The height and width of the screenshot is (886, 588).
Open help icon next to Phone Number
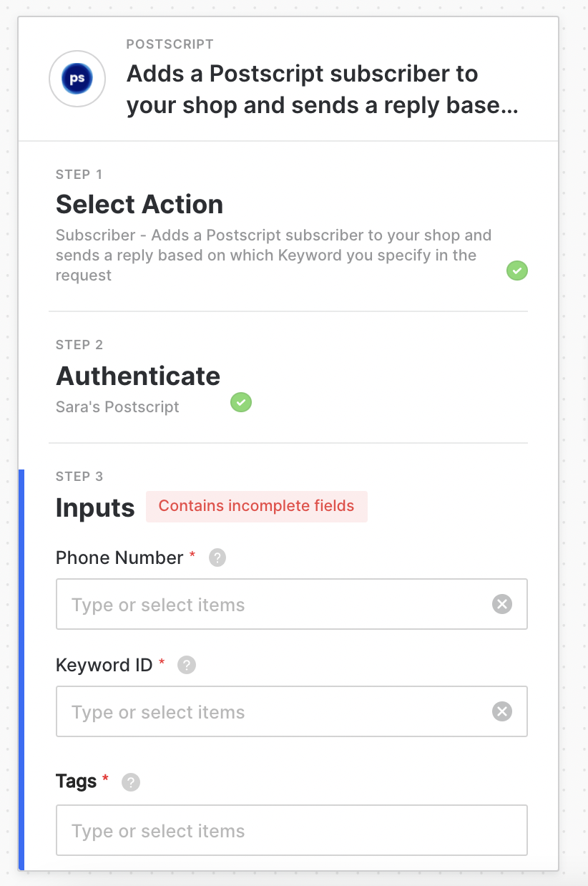point(217,558)
